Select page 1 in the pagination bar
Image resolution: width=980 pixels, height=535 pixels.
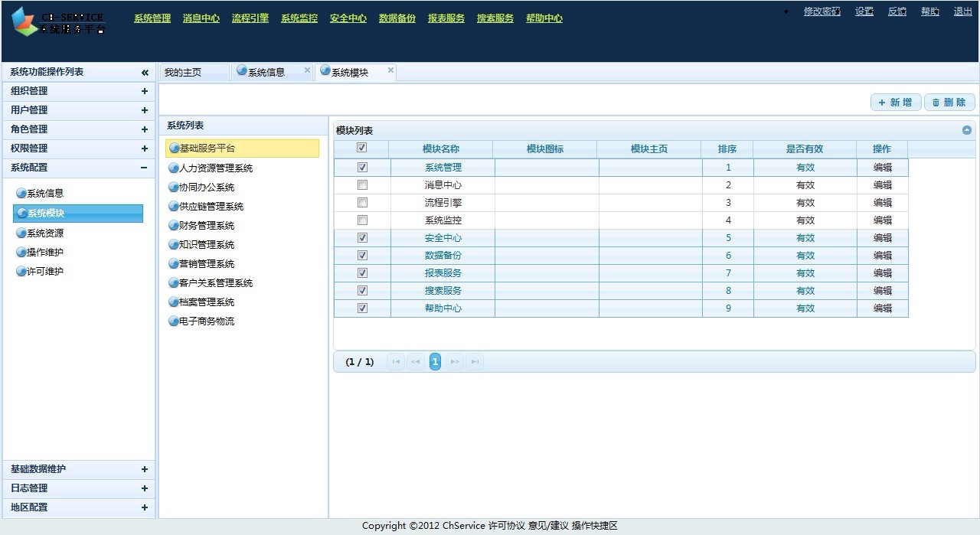click(x=435, y=361)
